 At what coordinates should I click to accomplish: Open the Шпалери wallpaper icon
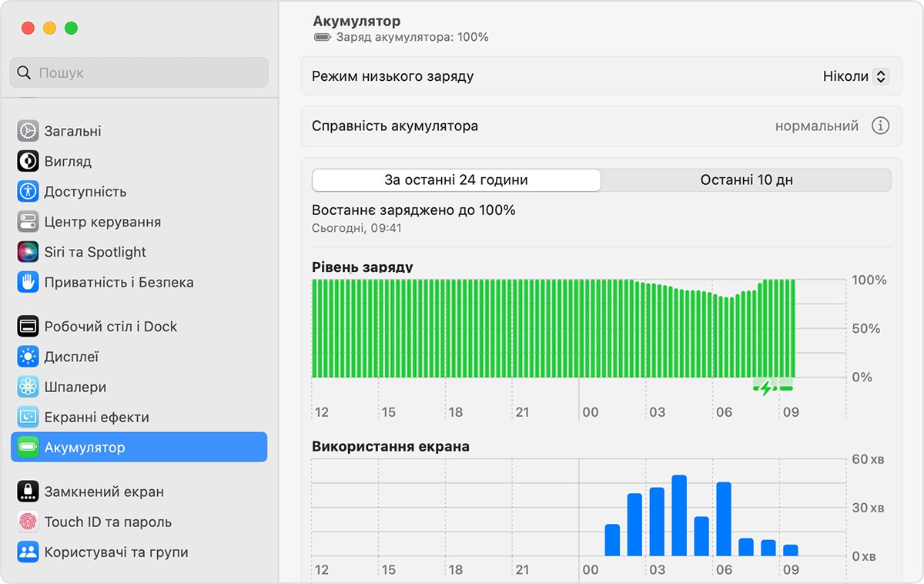(x=28, y=387)
